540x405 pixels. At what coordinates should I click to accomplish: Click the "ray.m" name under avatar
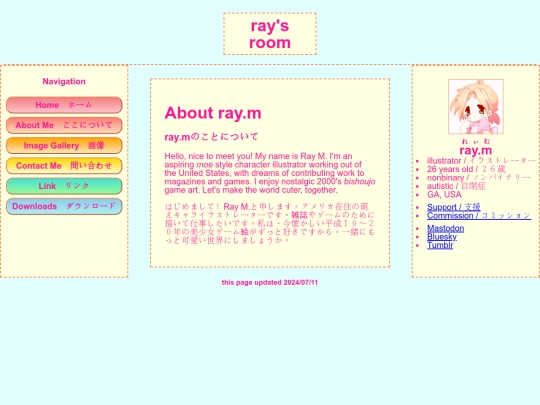[x=476, y=150]
